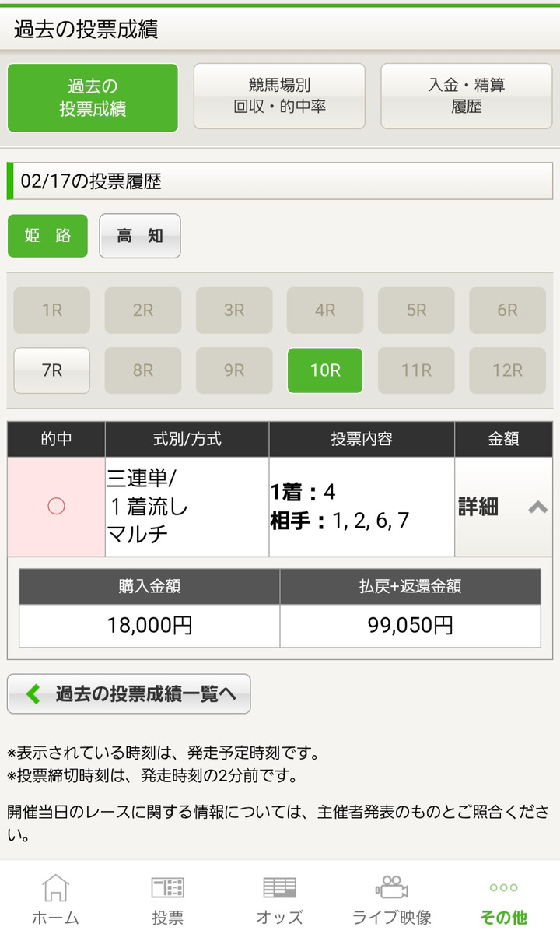Open the オッズ odds table icon

(279, 888)
